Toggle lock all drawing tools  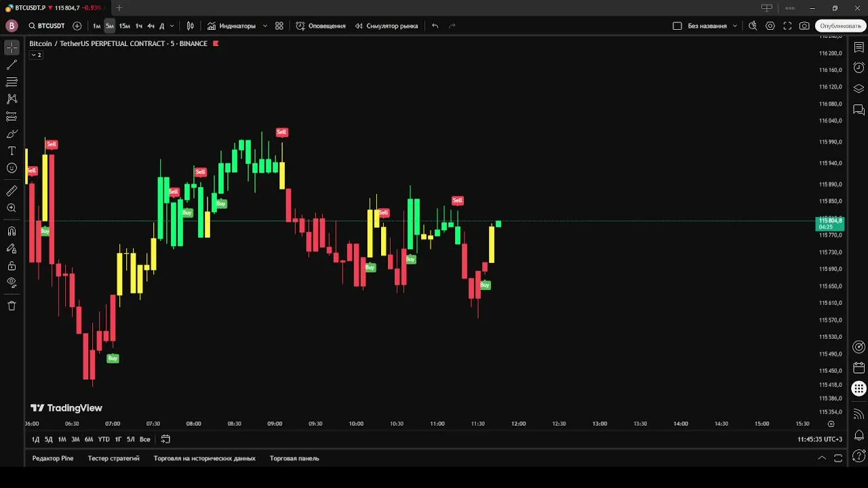coord(12,266)
